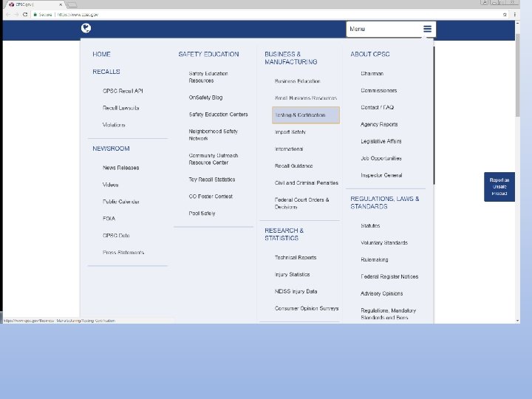Open International link
This screenshot has width=532, height=399.
coord(289,149)
